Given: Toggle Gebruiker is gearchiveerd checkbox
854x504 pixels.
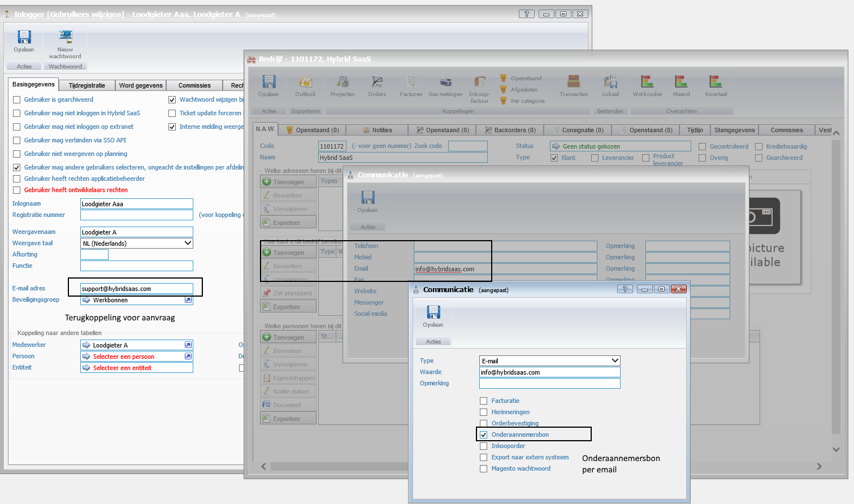Looking at the screenshot, I should 17,100.
